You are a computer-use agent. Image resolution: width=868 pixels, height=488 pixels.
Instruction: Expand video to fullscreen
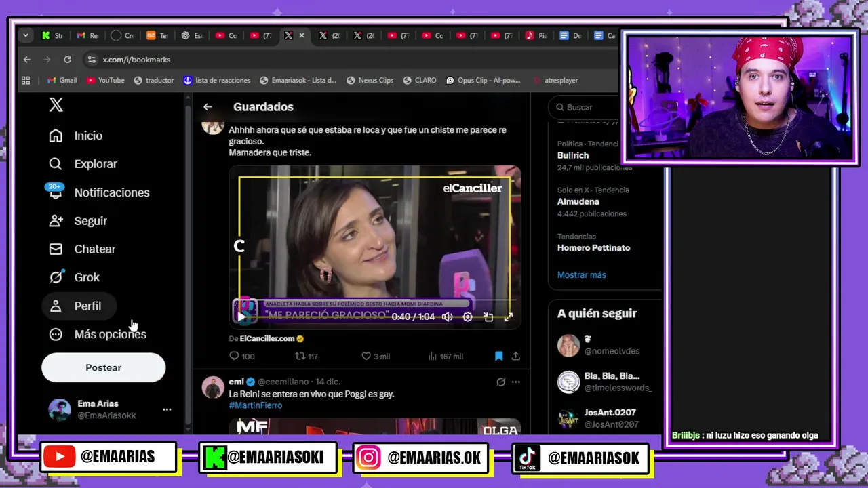508,317
